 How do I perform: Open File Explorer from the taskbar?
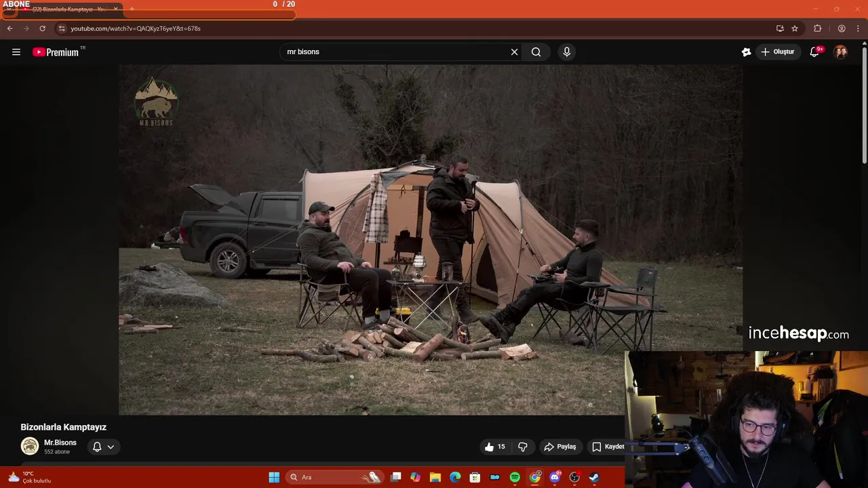click(435, 477)
